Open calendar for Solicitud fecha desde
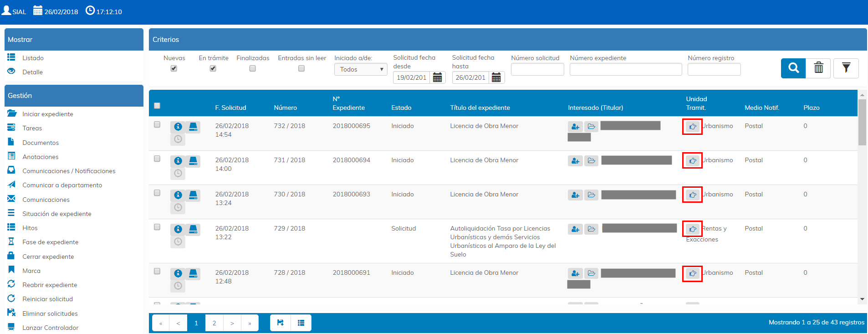868x334 pixels. point(437,77)
